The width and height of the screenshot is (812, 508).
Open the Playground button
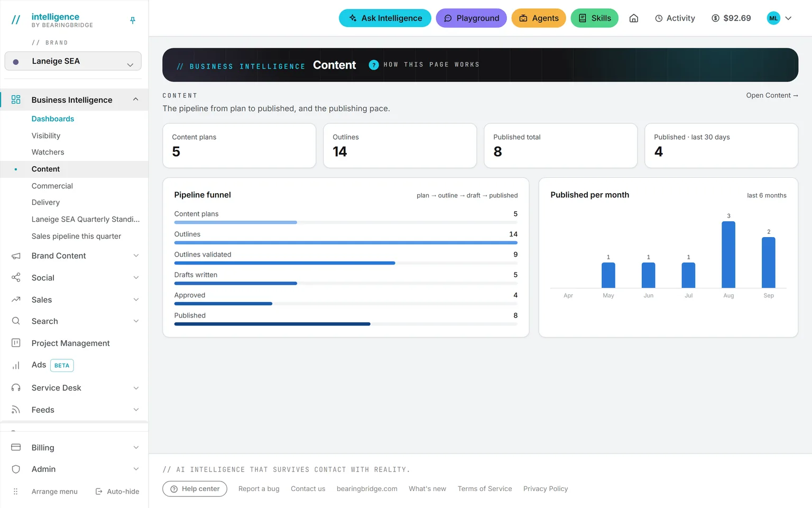(471, 18)
